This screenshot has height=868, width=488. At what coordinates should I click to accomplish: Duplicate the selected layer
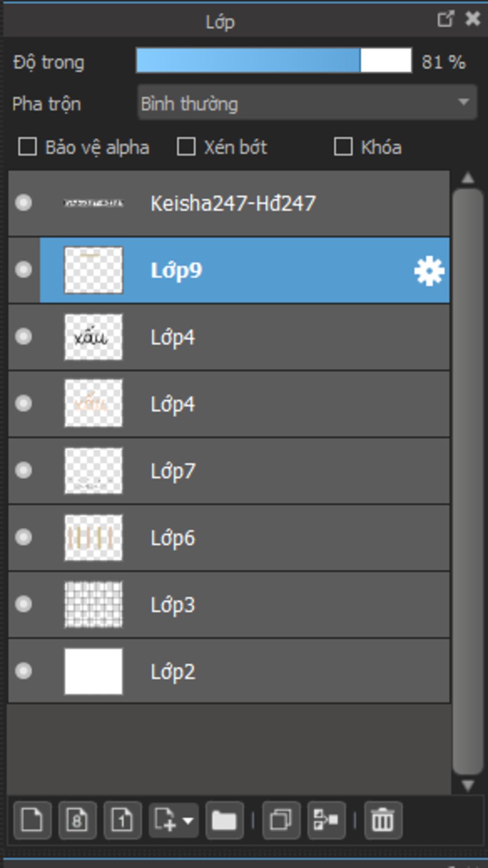pyautogui.click(x=281, y=820)
